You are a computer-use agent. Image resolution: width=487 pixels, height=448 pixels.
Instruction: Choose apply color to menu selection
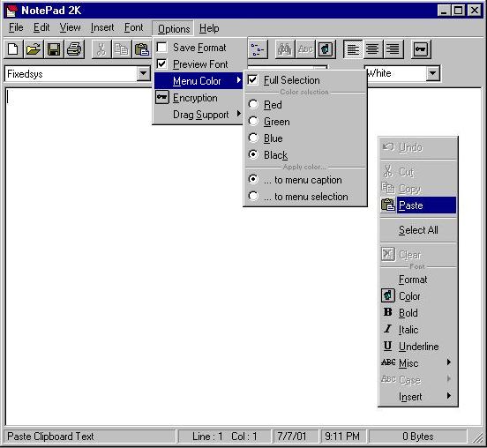253,196
